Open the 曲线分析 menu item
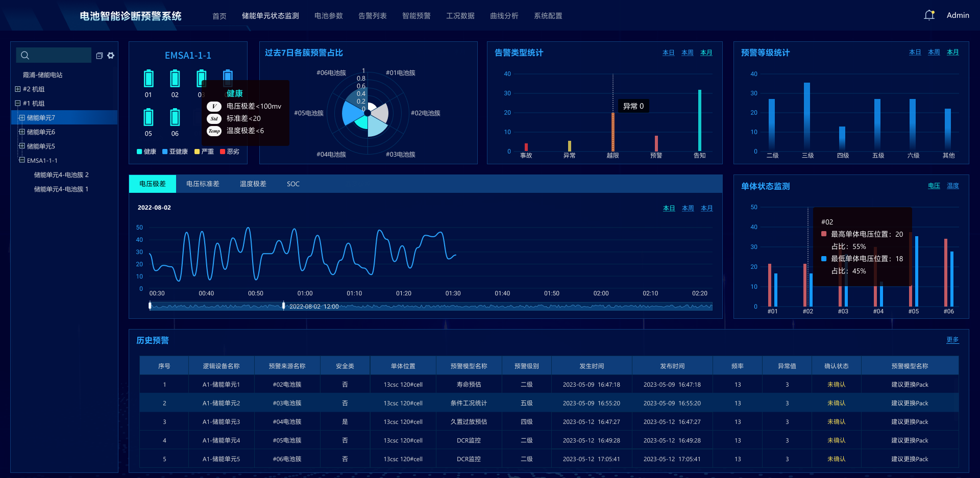Viewport: 980px width, 478px height. tap(504, 16)
